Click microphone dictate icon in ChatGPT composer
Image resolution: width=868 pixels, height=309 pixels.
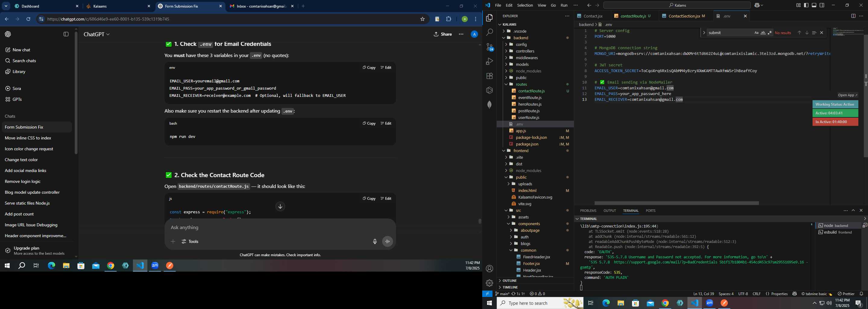coord(375,241)
